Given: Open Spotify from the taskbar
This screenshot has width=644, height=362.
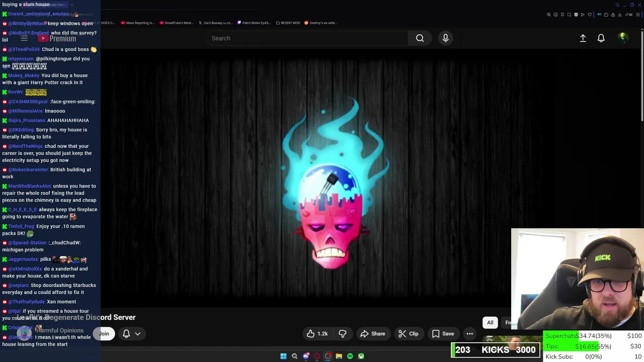Looking at the screenshot, I should [350, 356].
